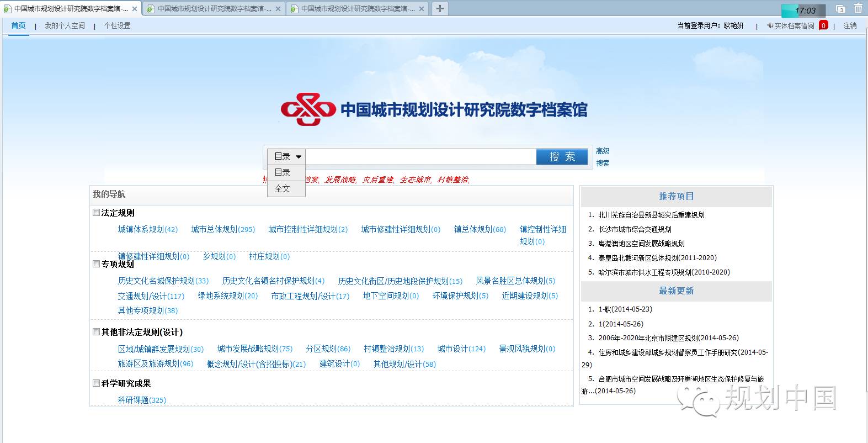Open 城市总体规划(295) category
The height and width of the screenshot is (443, 868).
[x=223, y=229]
